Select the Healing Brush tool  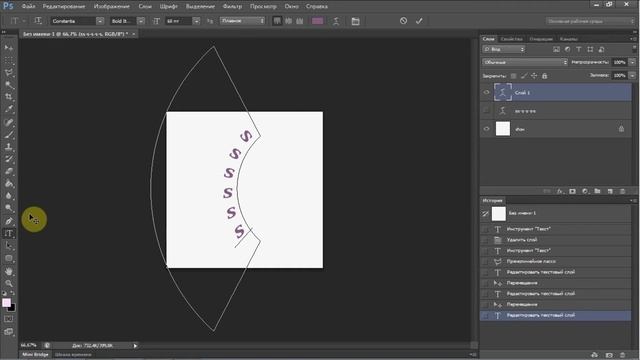(9, 122)
